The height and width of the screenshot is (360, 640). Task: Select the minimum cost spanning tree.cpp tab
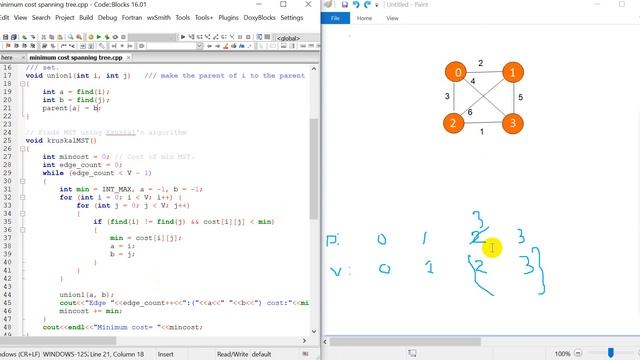(x=76, y=58)
